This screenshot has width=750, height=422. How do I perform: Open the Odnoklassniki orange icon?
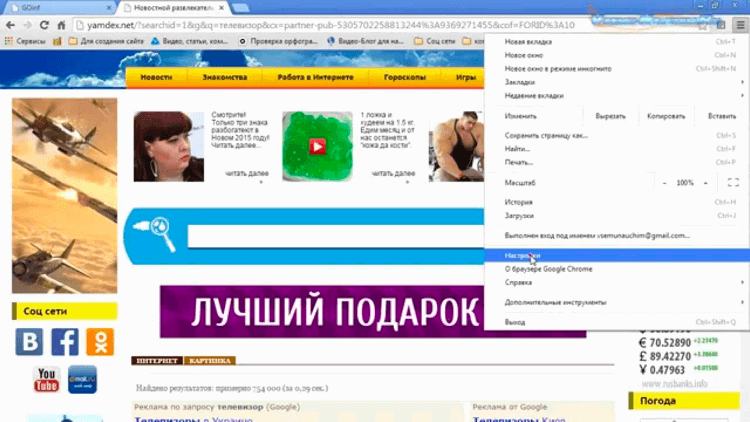(100, 342)
